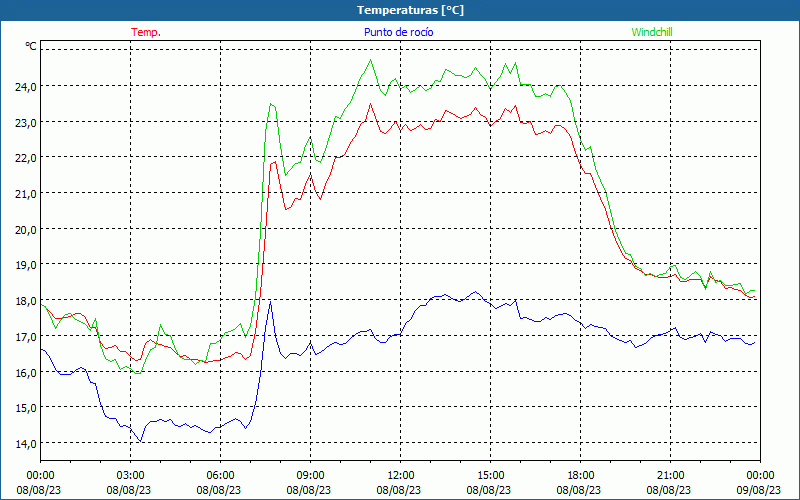Viewport: 800px width, 500px height.
Task: Click the '16,0' y-axis value
Action: point(26,372)
